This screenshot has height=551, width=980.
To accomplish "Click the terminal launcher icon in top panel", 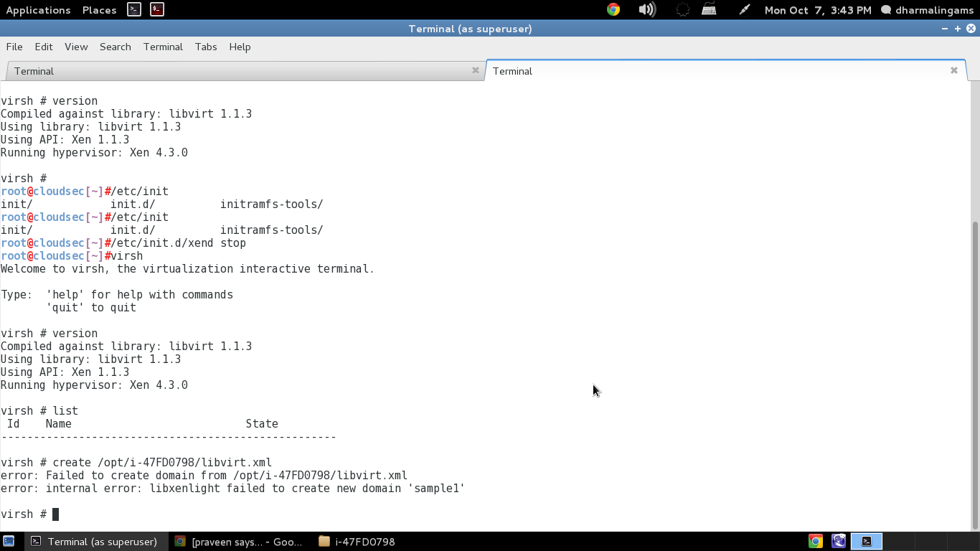I will coord(134,9).
